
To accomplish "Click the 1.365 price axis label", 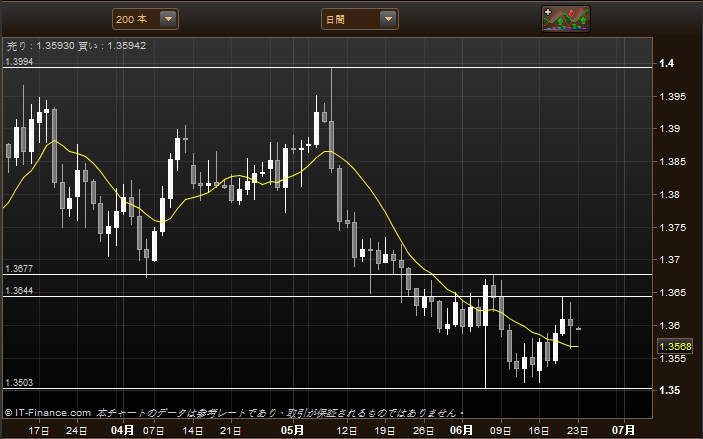I will (673, 292).
